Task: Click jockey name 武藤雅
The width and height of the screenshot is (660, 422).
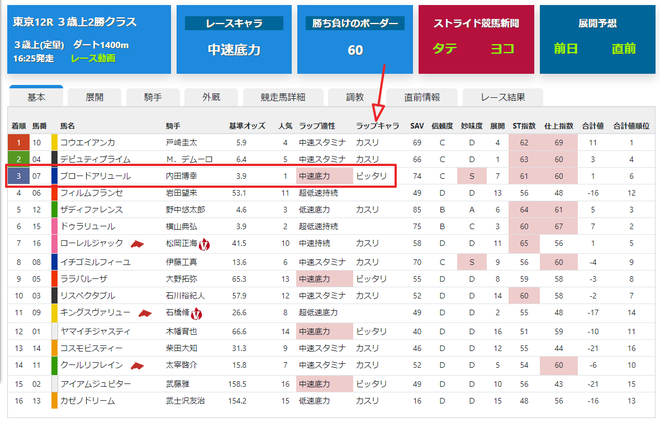Action: [x=178, y=384]
